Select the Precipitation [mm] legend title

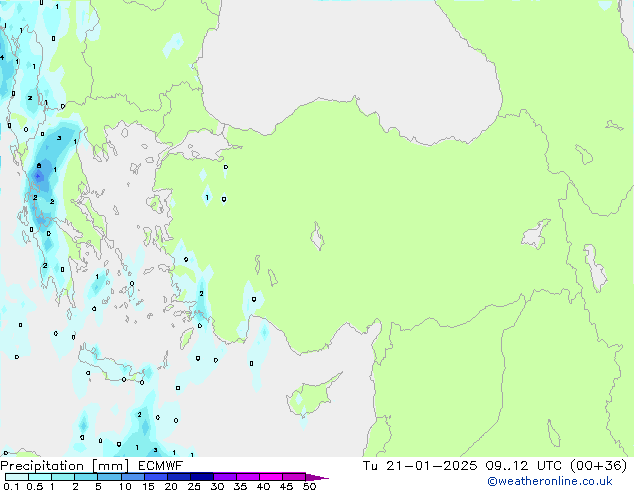[x=63, y=466]
